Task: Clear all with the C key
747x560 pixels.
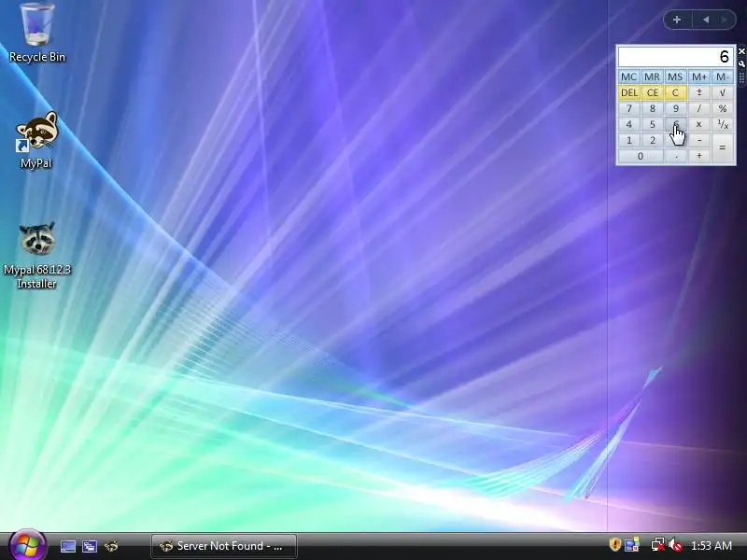Action: click(675, 92)
